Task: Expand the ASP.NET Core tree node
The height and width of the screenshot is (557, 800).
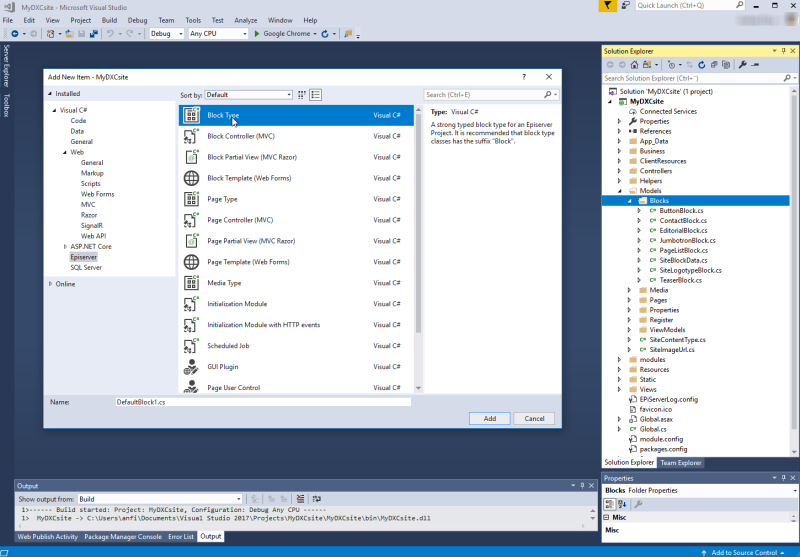Action: tap(65, 246)
